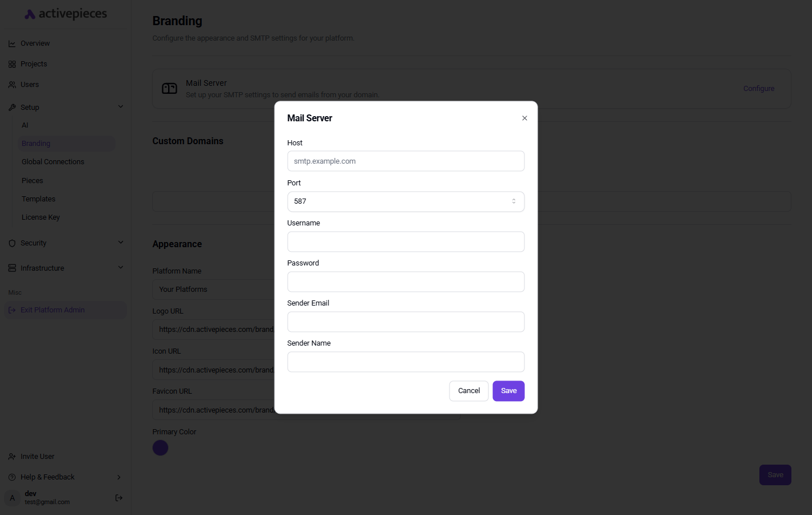Pick the Primary Color swatch

161,448
